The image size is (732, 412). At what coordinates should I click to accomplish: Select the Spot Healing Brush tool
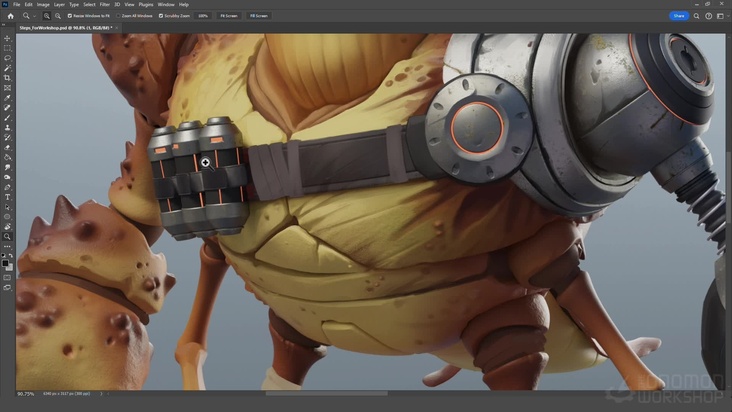[x=7, y=108]
